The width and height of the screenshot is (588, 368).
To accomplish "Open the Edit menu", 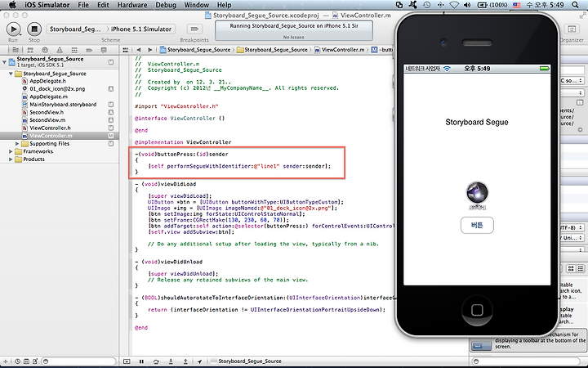I will (x=103, y=5).
